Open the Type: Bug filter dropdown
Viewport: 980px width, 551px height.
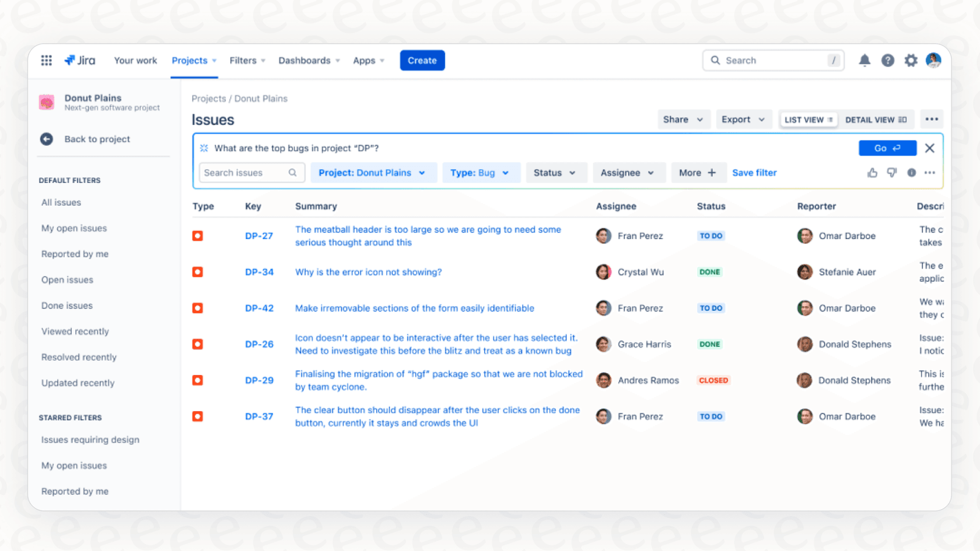point(481,173)
